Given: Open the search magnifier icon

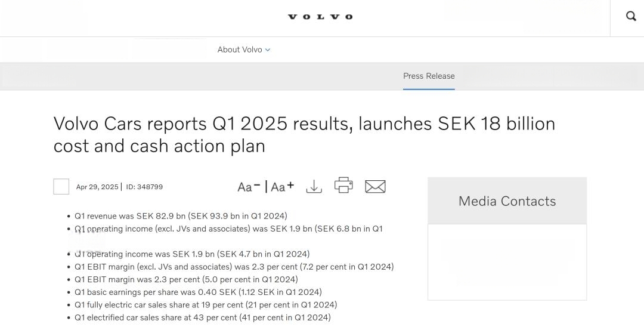Looking at the screenshot, I should [x=631, y=17].
